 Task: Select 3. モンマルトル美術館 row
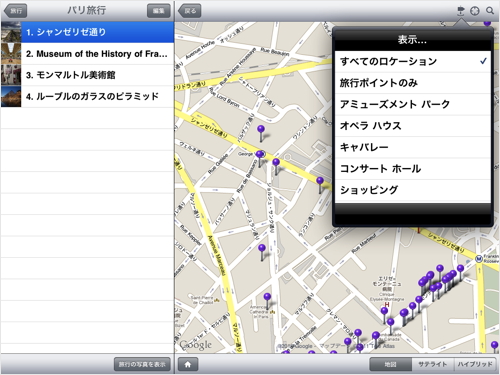(87, 75)
